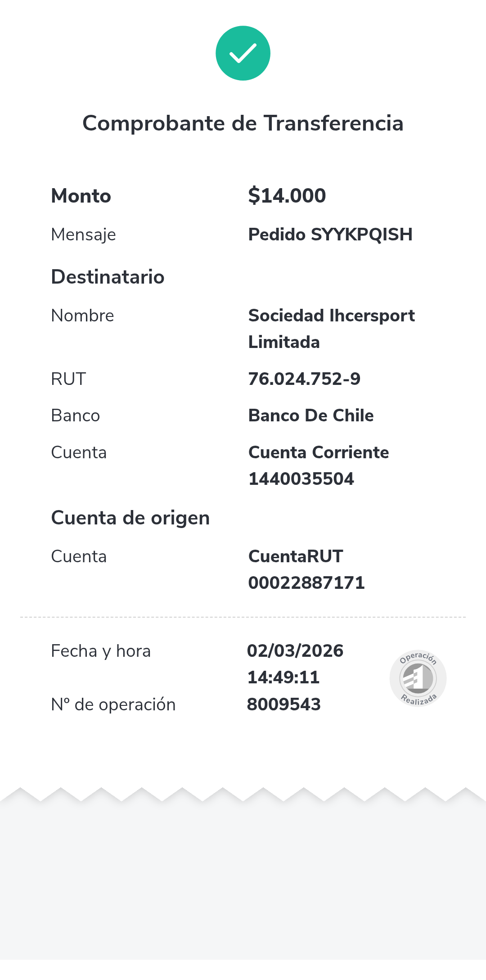
Task: Click the Destinatario section heading
Action: [x=108, y=277]
